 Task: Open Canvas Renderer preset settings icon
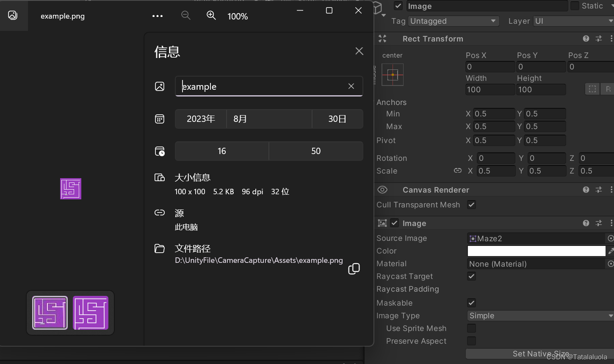[x=599, y=190]
